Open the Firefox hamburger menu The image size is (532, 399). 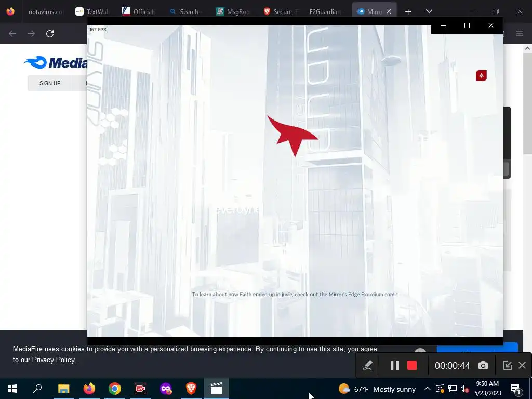click(x=520, y=33)
